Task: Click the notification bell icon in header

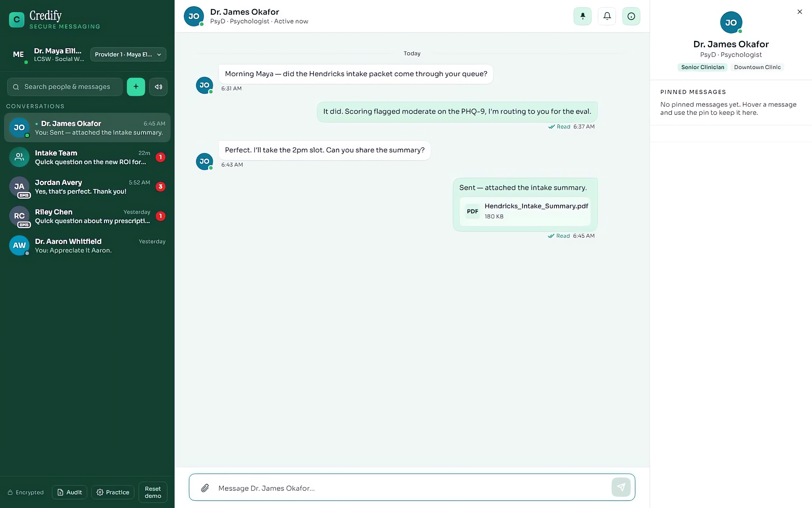Action: 607,16
